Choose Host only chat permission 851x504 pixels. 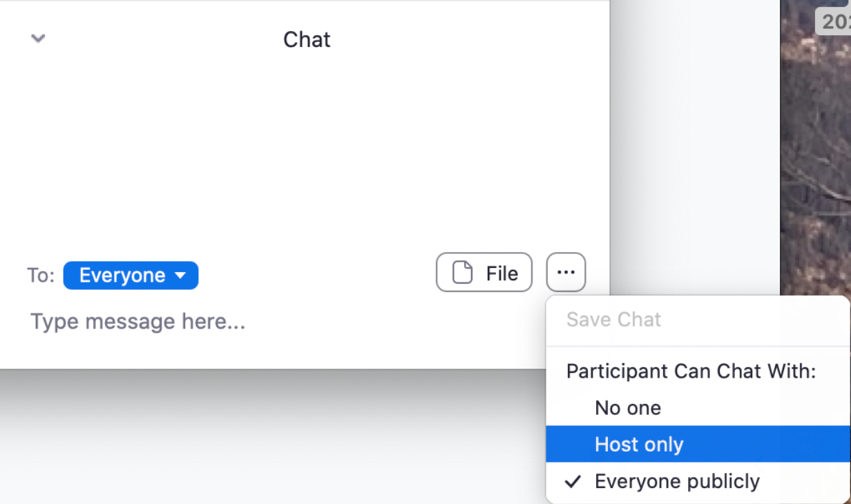point(639,445)
